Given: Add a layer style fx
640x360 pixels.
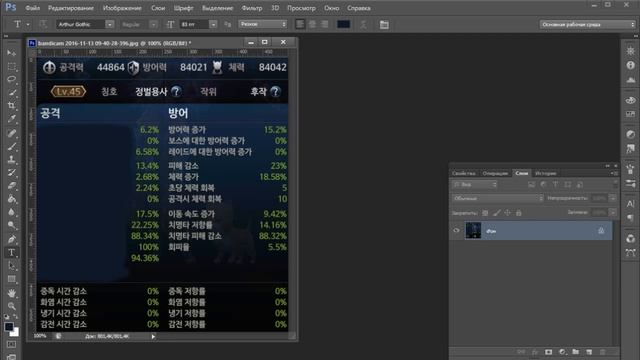Looking at the screenshot, I should coord(535,352).
